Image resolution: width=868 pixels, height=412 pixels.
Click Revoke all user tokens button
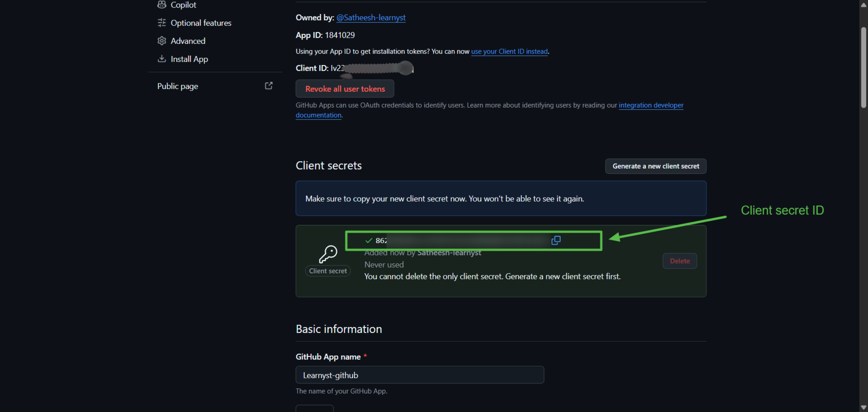click(345, 88)
